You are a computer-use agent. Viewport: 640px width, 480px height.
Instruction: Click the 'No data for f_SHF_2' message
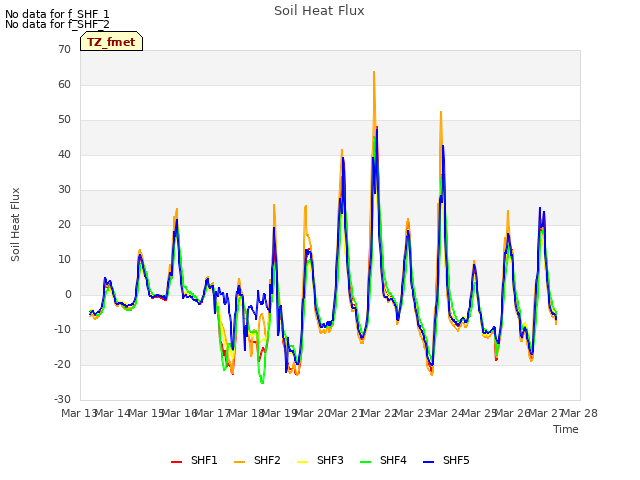57,24
